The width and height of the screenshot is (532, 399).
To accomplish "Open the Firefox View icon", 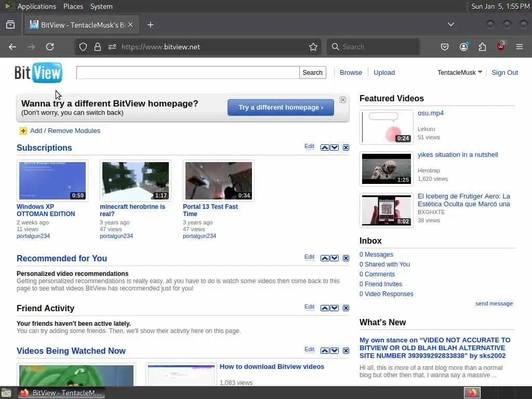I will coord(10,25).
